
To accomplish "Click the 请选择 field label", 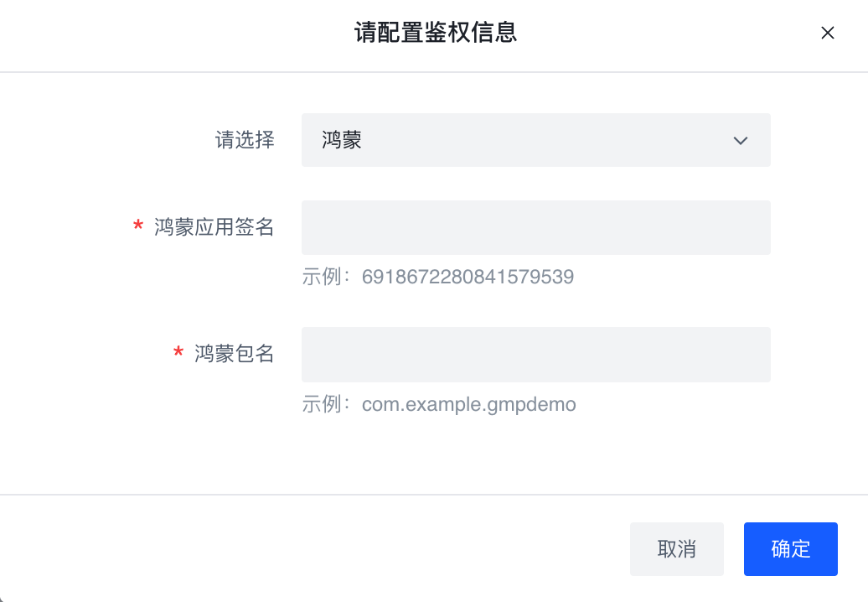I will (x=245, y=140).
